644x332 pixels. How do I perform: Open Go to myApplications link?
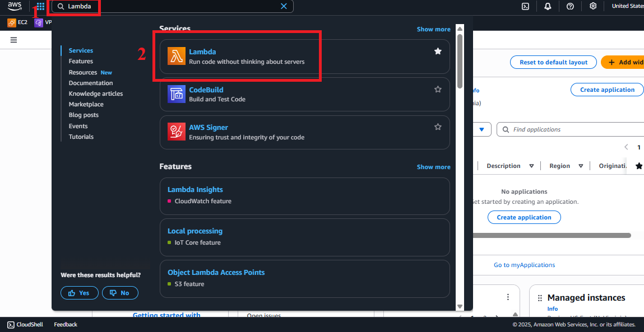[524, 265]
